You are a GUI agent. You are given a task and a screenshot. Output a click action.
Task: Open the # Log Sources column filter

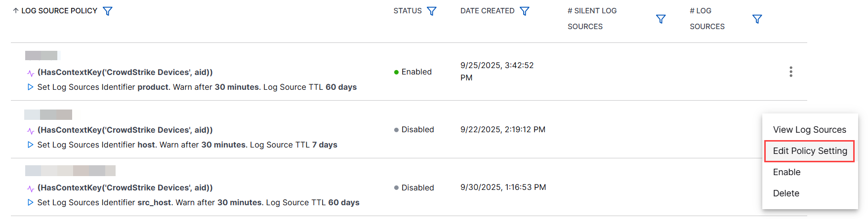click(x=757, y=19)
